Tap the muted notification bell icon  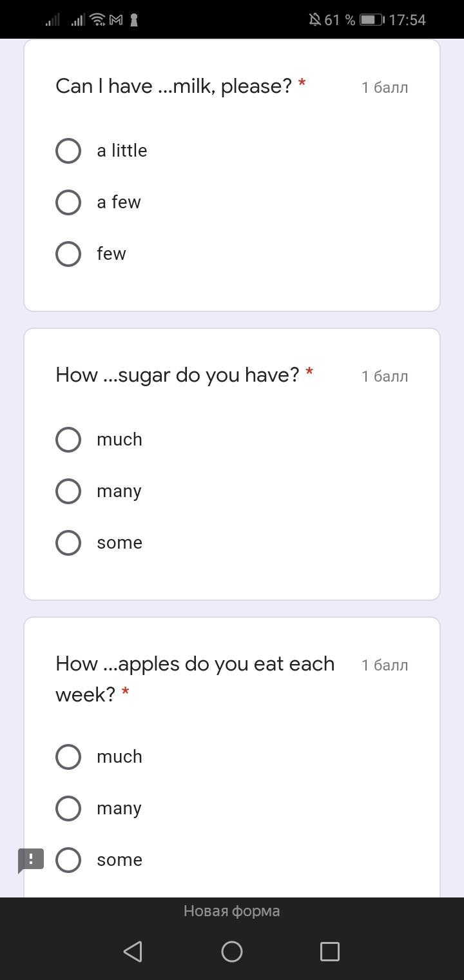tap(314, 20)
